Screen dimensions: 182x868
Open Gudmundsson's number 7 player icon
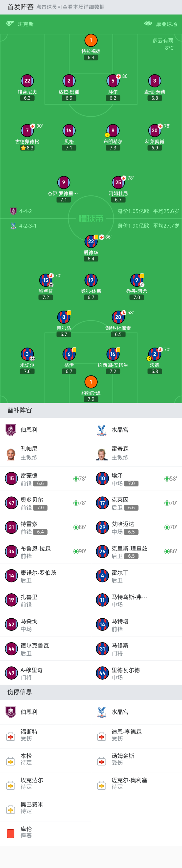(27, 130)
